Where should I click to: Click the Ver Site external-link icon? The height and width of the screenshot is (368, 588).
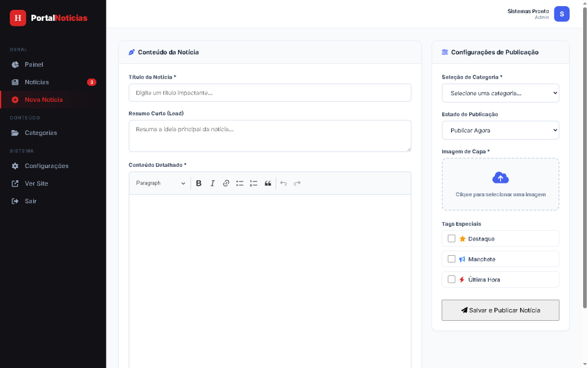[x=15, y=183]
